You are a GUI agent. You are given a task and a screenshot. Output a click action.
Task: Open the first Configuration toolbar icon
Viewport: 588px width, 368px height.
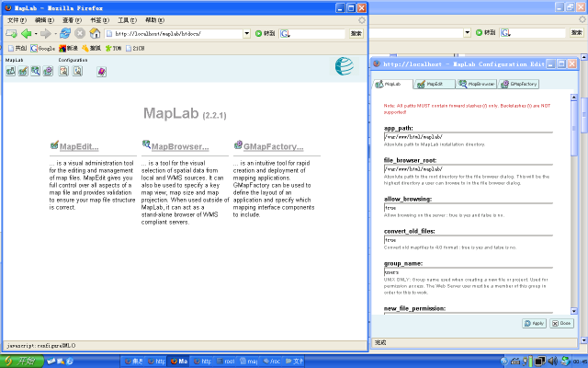tap(63, 71)
